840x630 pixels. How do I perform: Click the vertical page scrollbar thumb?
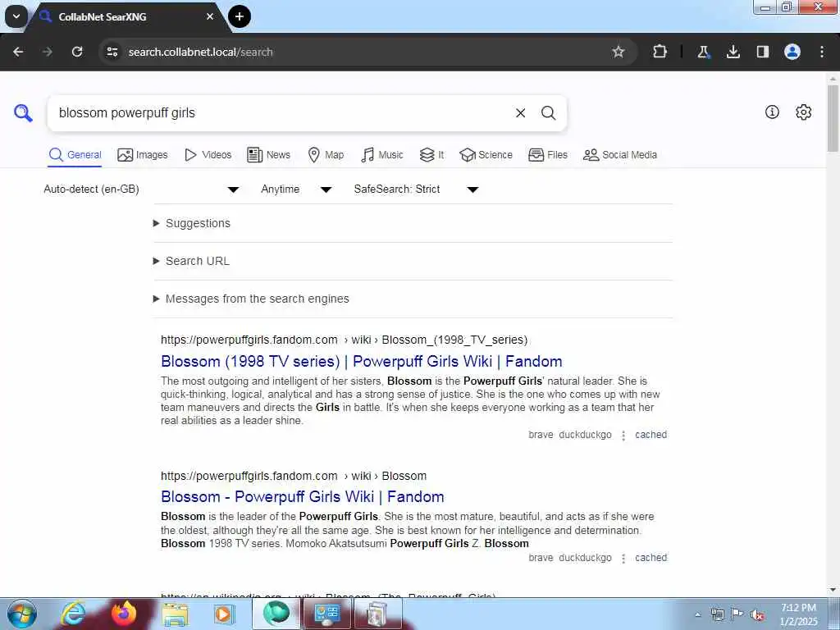[x=833, y=118]
